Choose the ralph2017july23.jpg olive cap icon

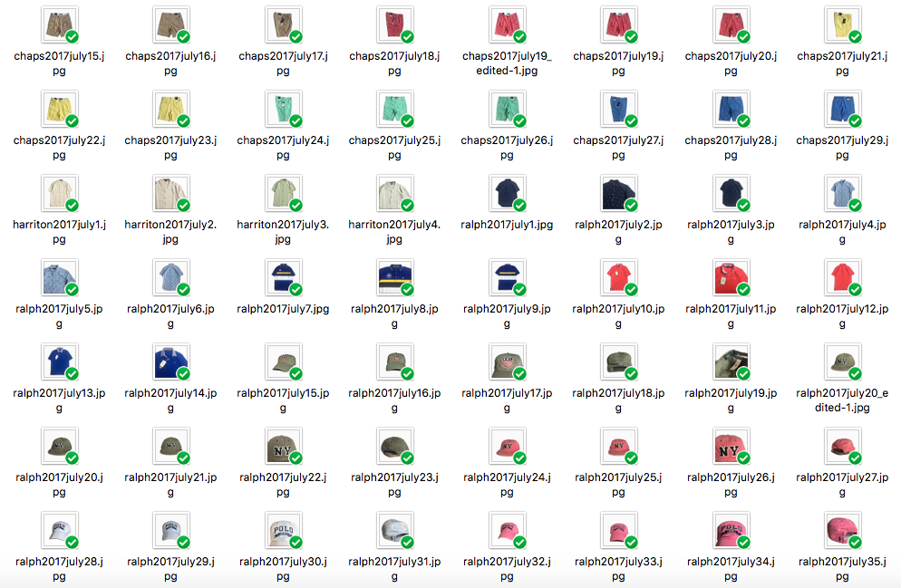[395, 447]
